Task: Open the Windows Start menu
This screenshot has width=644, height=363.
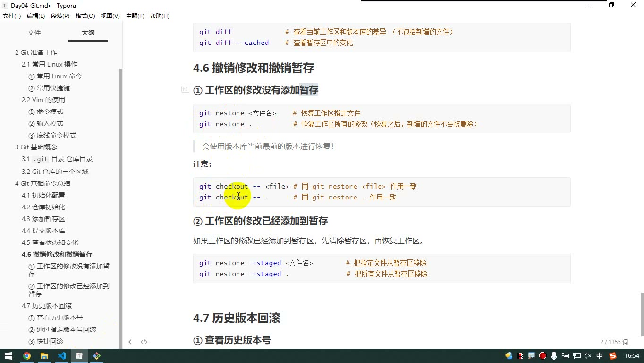Action: 8,356
